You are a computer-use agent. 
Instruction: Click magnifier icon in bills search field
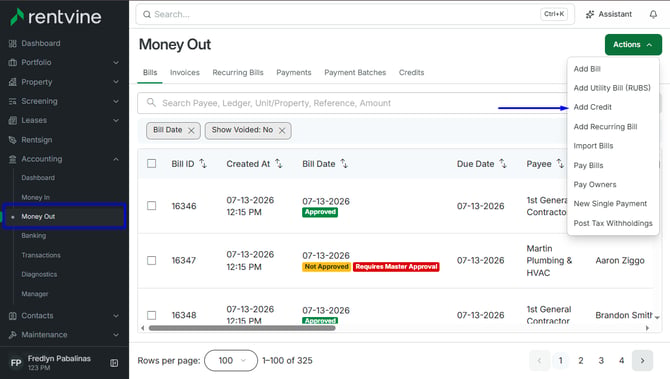(151, 103)
